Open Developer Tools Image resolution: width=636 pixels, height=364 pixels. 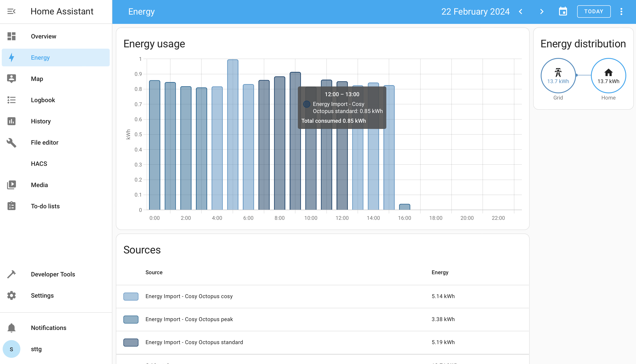(x=53, y=274)
